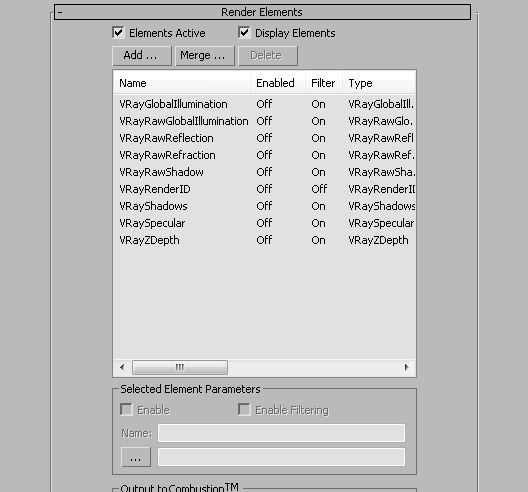Image resolution: width=528 pixels, height=492 pixels.
Task: Uncheck the Elements Active checkbox
Action: [x=119, y=33]
